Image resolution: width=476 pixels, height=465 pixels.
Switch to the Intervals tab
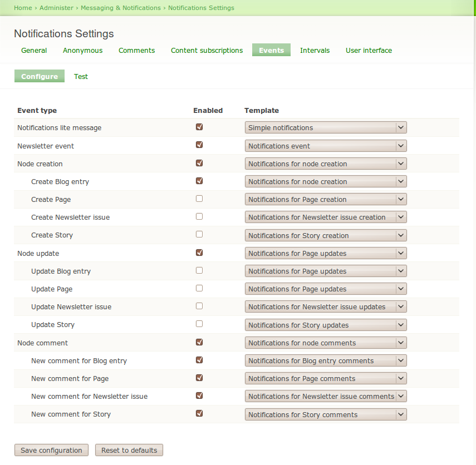click(315, 50)
